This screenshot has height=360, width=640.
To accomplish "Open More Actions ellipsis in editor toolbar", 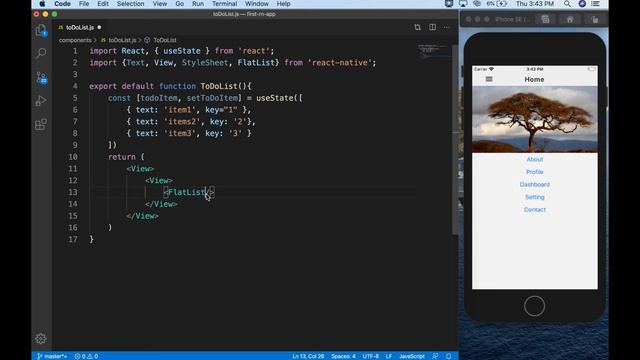I will [x=447, y=27].
